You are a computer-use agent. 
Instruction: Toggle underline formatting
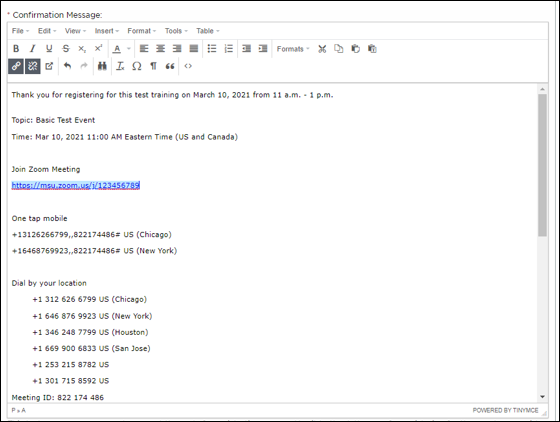click(49, 49)
